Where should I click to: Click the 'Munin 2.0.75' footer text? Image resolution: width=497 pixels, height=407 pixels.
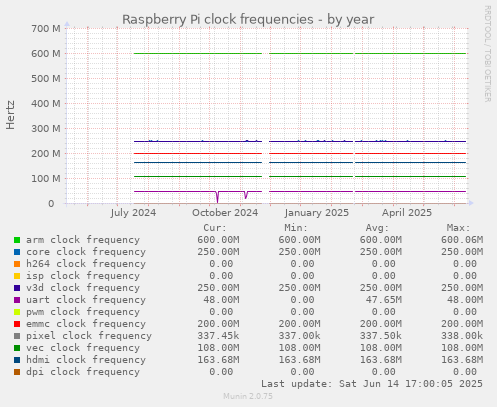click(248, 396)
